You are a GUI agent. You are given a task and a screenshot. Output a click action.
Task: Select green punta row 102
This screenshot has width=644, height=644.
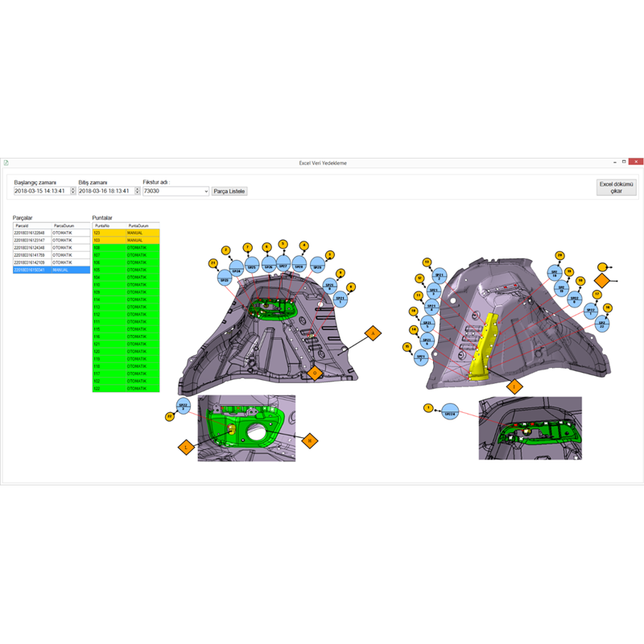click(126, 381)
